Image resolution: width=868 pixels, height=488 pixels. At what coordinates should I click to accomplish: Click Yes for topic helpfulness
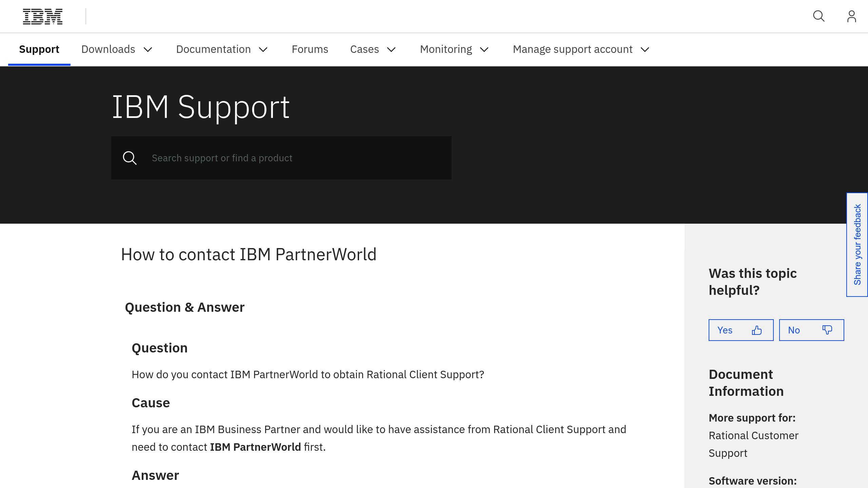click(741, 330)
